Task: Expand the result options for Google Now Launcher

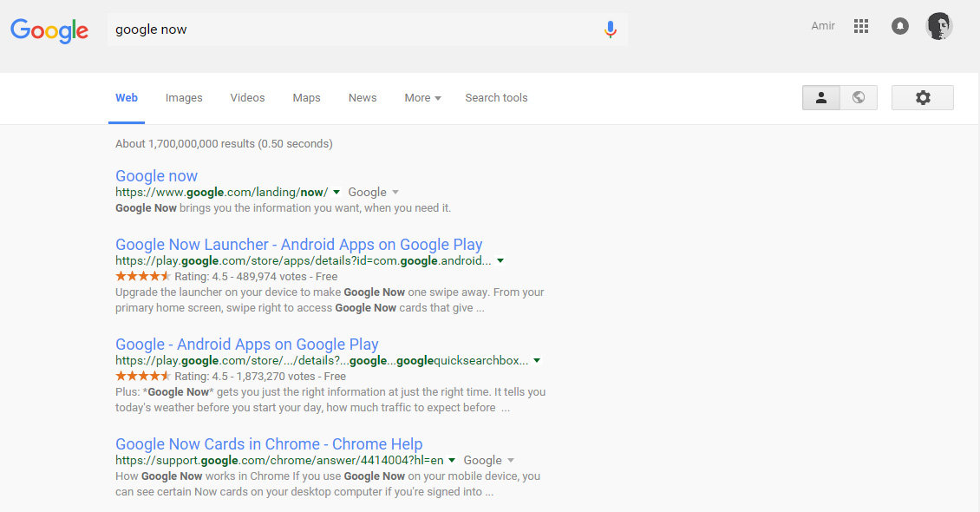Action: point(500,260)
